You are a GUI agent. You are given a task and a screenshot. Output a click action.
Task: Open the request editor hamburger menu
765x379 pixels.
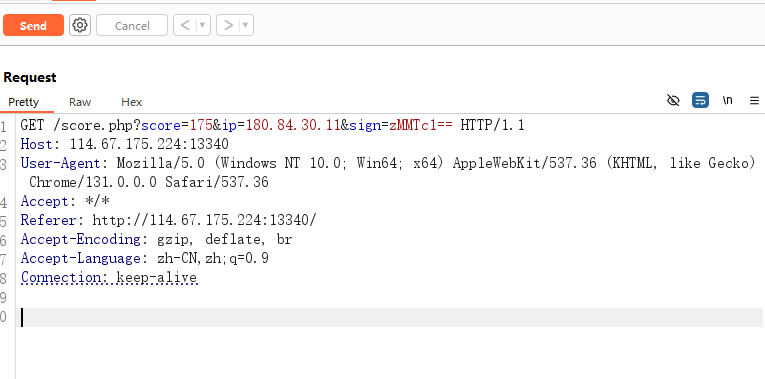point(754,100)
